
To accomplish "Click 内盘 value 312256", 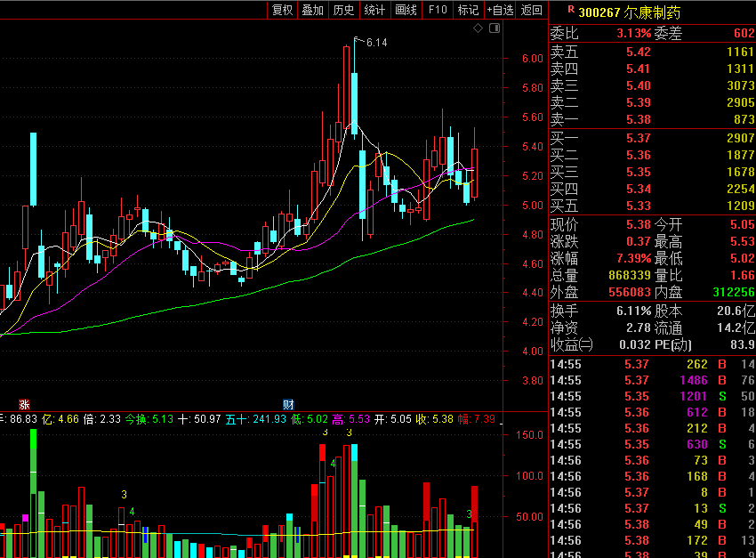I will click(x=734, y=292).
